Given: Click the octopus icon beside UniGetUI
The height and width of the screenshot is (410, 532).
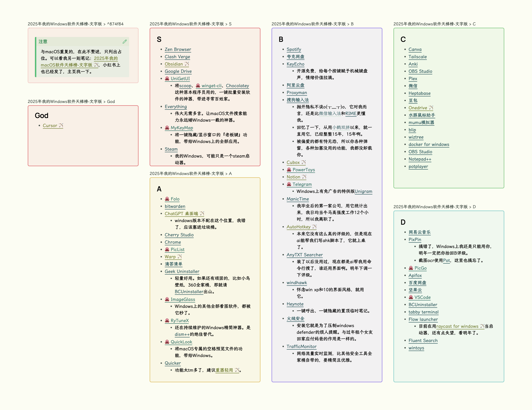Looking at the screenshot, I should (167, 78).
